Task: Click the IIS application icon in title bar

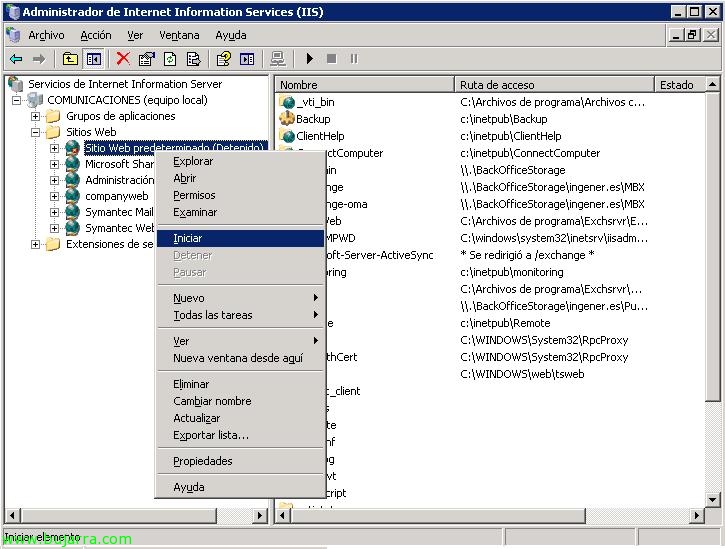Action: click(x=12, y=12)
